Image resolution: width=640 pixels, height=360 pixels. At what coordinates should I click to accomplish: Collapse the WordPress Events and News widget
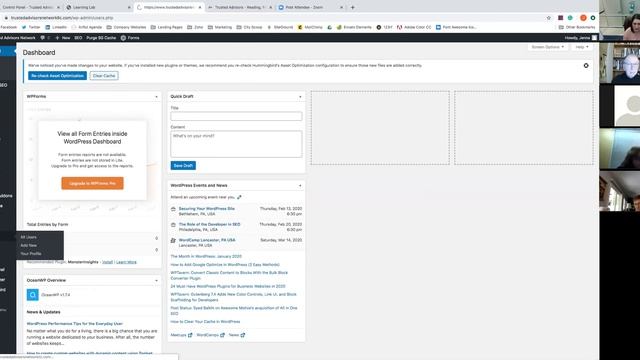pyautogui.click(x=300, y=186)
